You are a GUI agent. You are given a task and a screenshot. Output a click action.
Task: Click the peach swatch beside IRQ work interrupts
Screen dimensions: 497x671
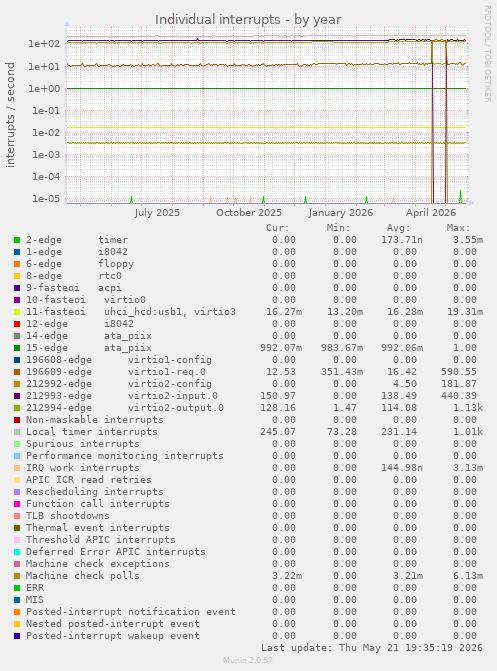click(17, 468)
